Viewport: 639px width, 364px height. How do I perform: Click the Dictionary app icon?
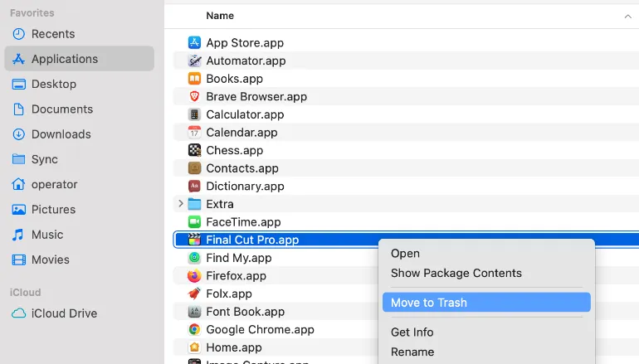[194, 186]
